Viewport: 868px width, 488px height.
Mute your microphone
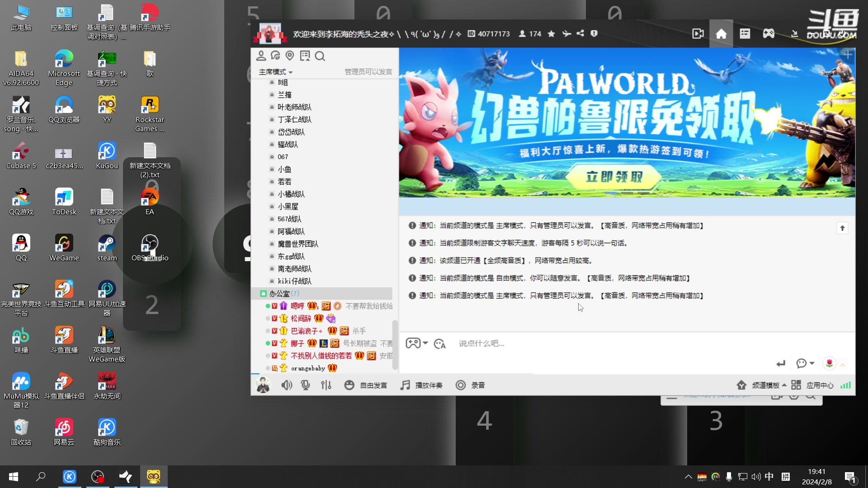pos(305,385)
